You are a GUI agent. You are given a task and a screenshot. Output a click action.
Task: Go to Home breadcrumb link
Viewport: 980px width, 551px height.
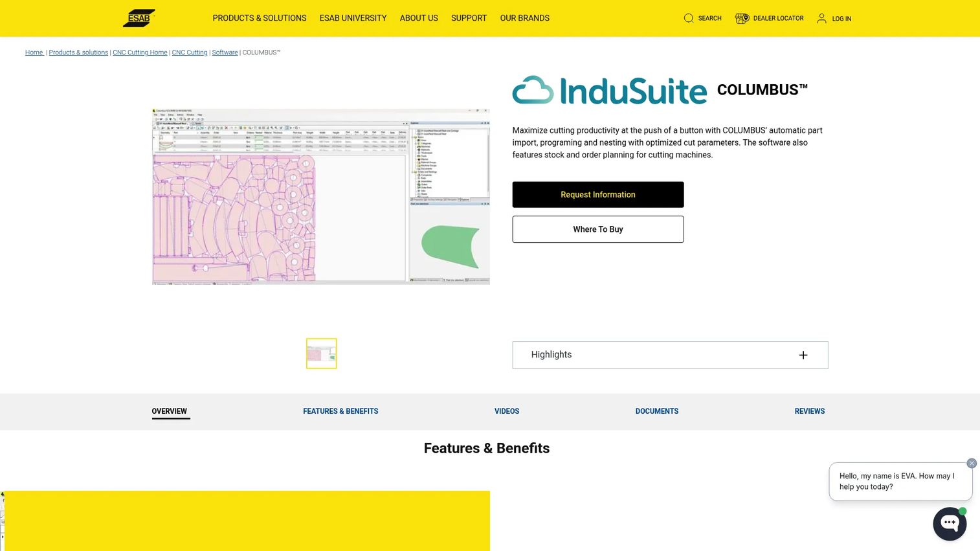click(x=34, y=52)
